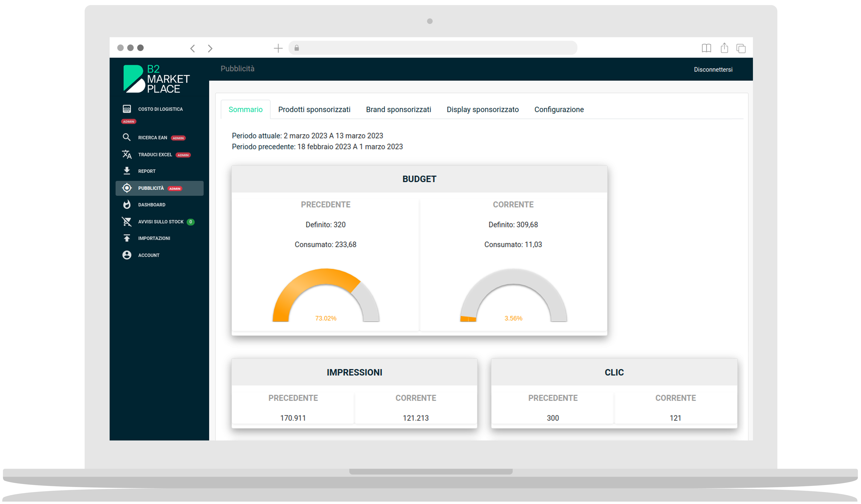The height and width of the screenshot is (504, 861).
Task: Go back with browser back arrow
Action: tap(193, 49)
